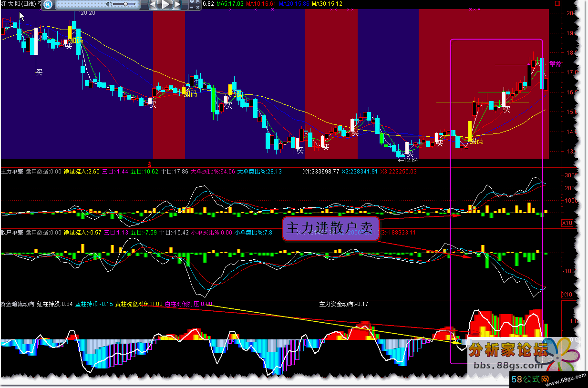This screenshot has height=388, width=588.
Task: Click the 散户单差 indicator name
Action: 12,232
